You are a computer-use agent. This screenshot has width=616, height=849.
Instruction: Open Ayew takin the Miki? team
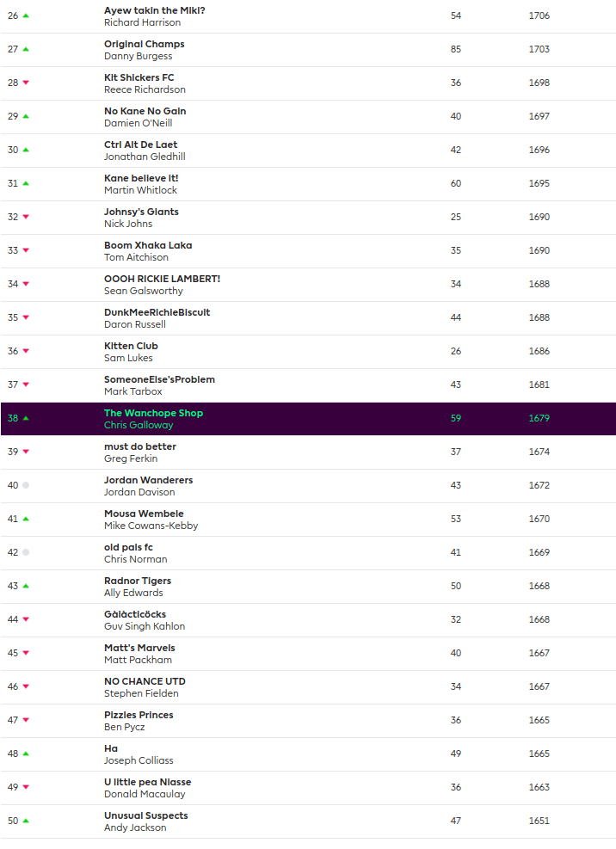click(154, 10)
